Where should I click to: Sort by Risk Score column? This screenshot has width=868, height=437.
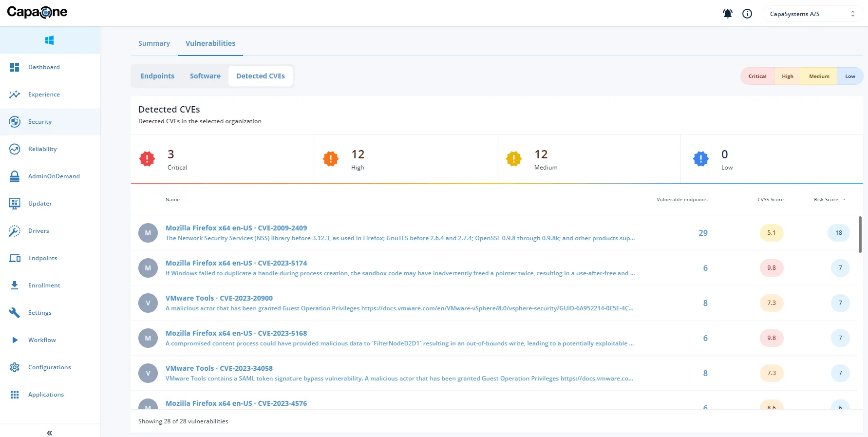tap(830, 200)
